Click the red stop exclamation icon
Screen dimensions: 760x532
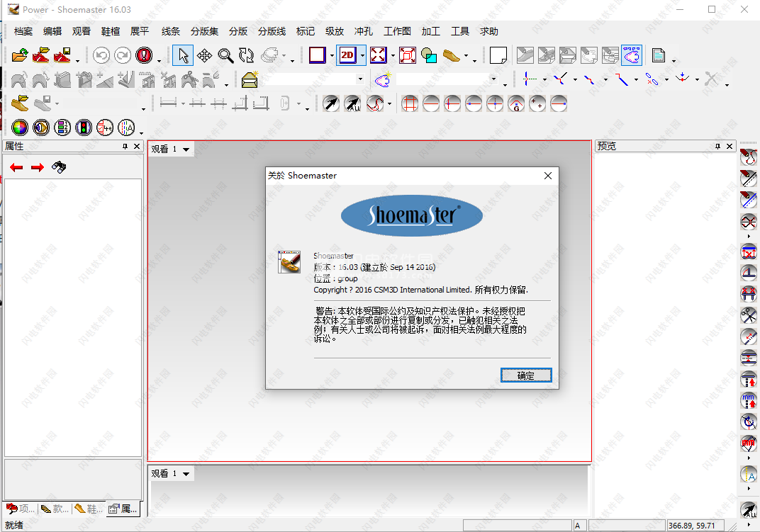pyautogui.click(x=144, y=55)
